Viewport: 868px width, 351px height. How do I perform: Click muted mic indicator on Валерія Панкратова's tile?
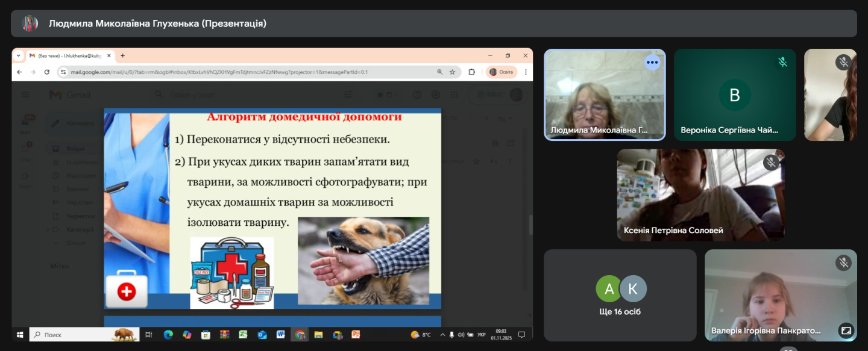[843, 262]
